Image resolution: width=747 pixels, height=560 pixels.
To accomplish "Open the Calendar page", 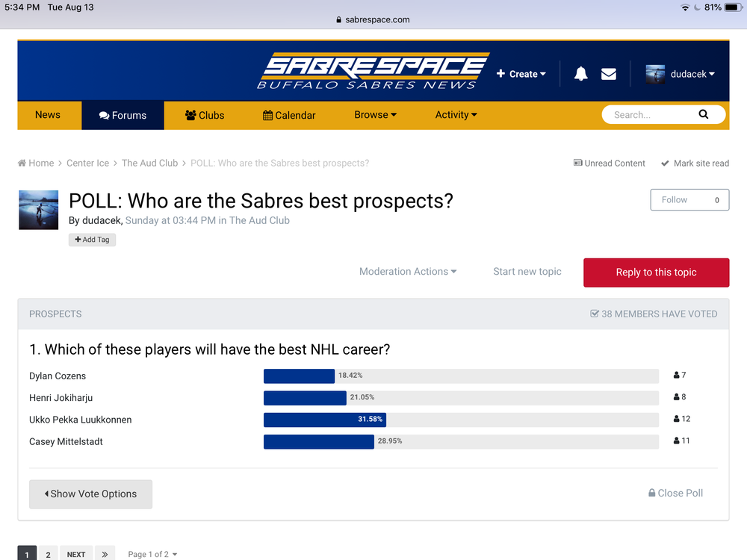I will (289, 115).
